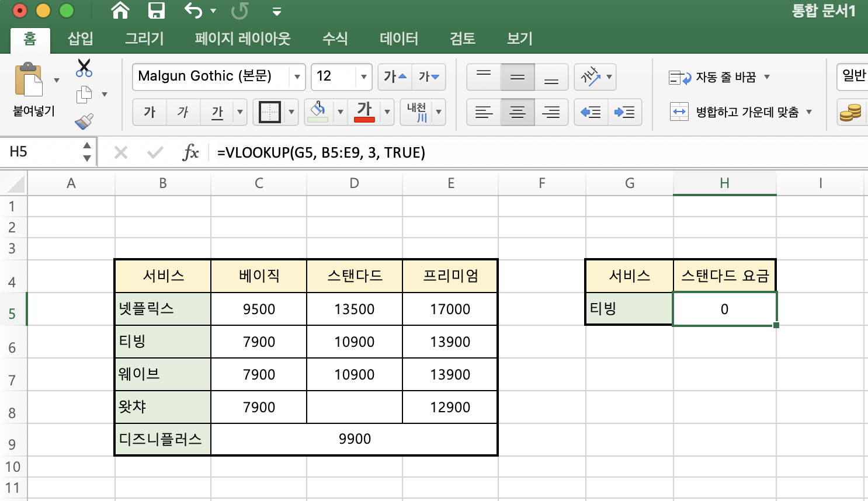Align cell content to top
Screen dimensions: 868x501
click(484, 76)
